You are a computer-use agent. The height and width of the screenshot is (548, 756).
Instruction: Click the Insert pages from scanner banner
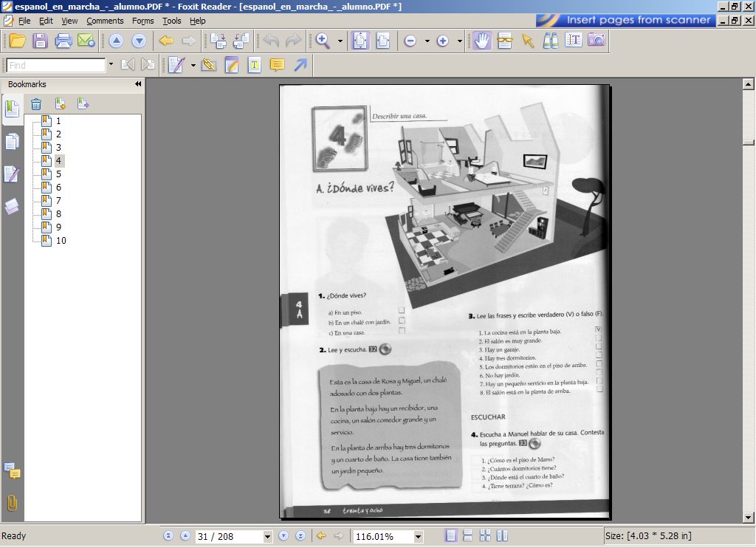[638, 21]
